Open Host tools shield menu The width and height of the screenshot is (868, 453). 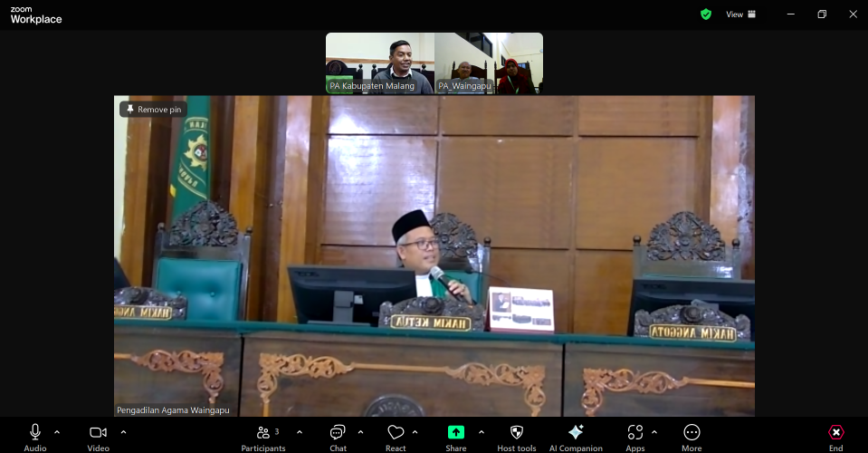[517, 437]
